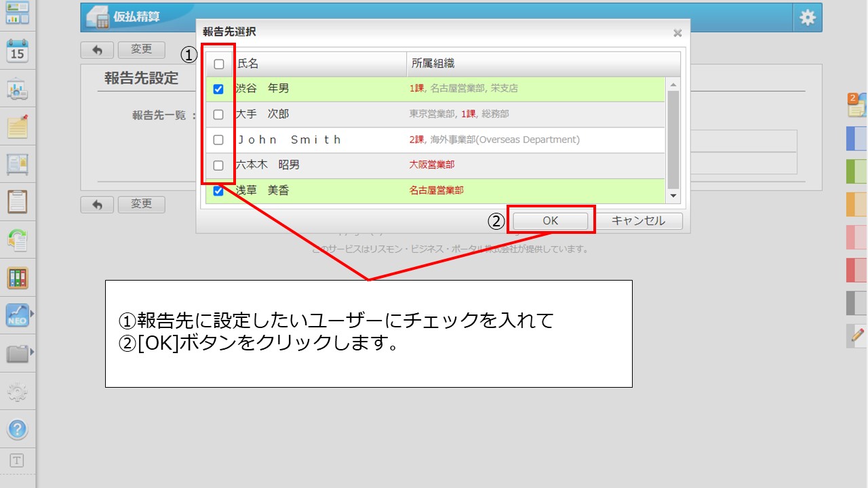Confirm selection with the OK button
The image size is (868, 488).
point(550,221)
